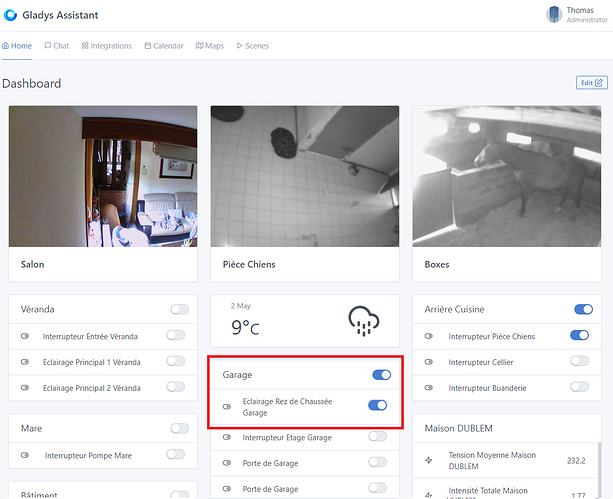Click switch icon beside Interrupteur Cellier

429,362
